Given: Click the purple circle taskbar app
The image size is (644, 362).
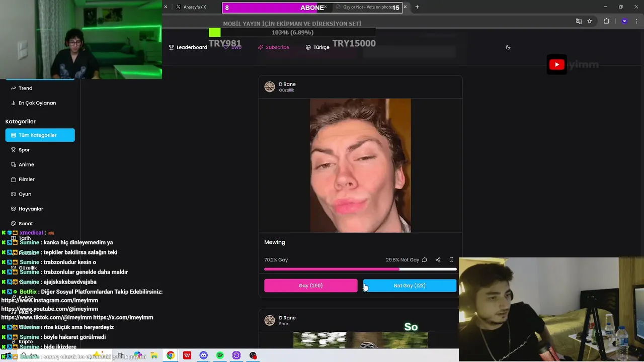Looking at the screenshot, I should pos(236,355).
